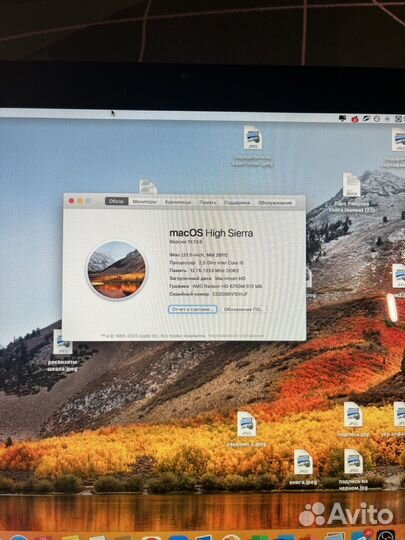Select the подпись.jpg file above подпись на черном

tap(353, 419)
